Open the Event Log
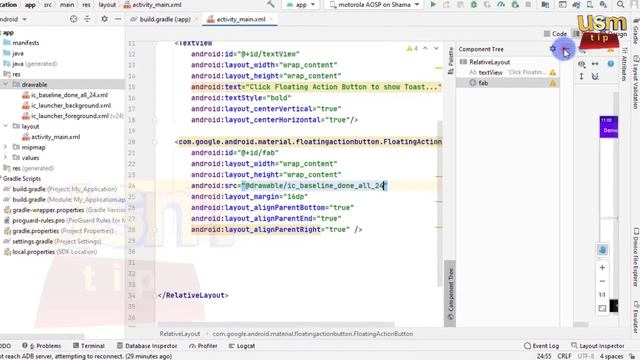This screenshot has height=360, width=640. point(541,346)
